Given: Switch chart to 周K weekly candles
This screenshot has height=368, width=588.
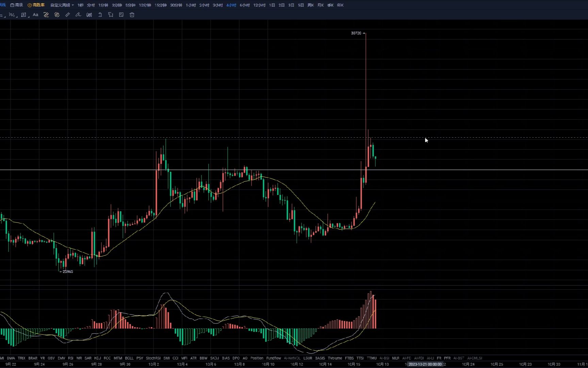Looking at the screenshot, I should tap(311, 5).
